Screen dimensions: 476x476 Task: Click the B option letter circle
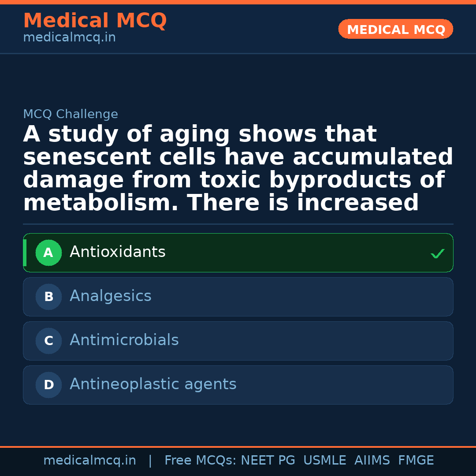click(48, 297)
